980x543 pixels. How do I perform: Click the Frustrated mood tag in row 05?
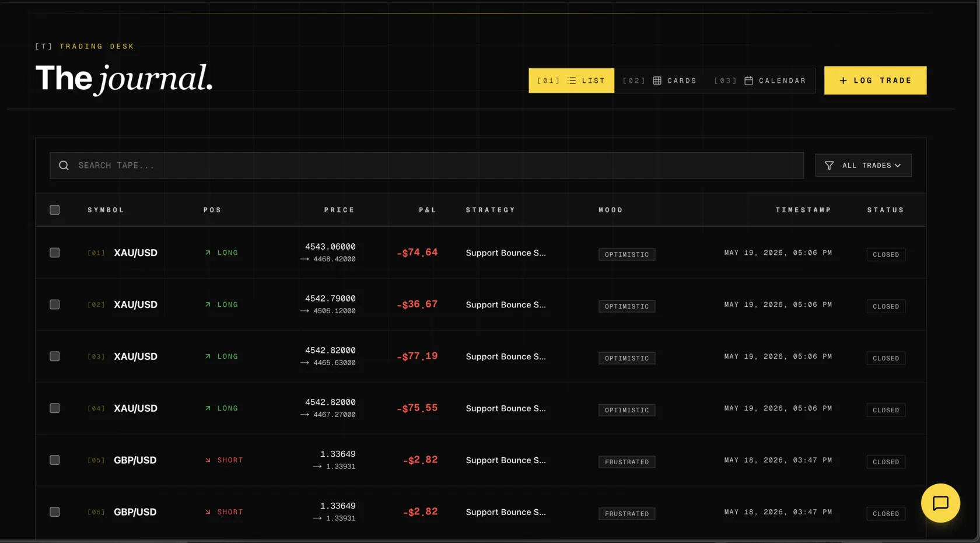[x=626, y=462]
